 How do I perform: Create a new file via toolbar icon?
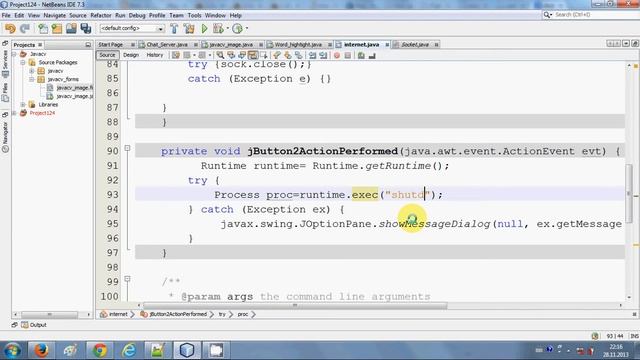43,29
